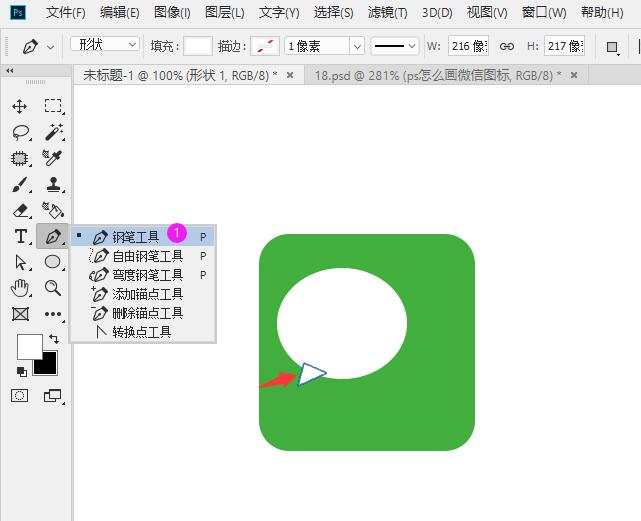Open the 形状 tool mode dropdown

(105, 44)
